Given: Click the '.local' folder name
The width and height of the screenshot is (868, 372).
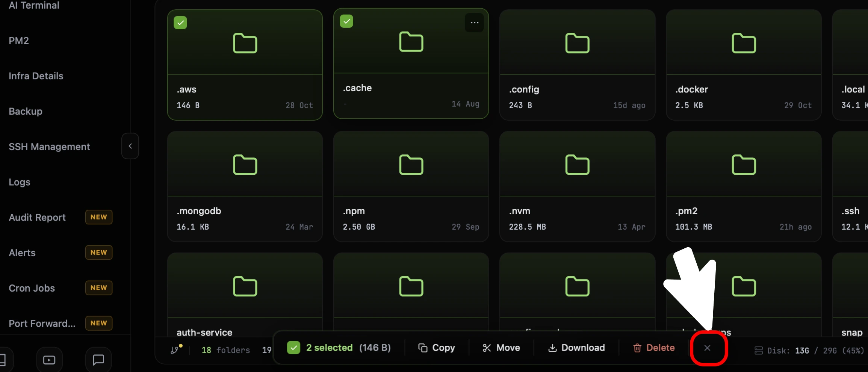Looking at the screenshot, I should pyautogui.click(x=853, y=89).
